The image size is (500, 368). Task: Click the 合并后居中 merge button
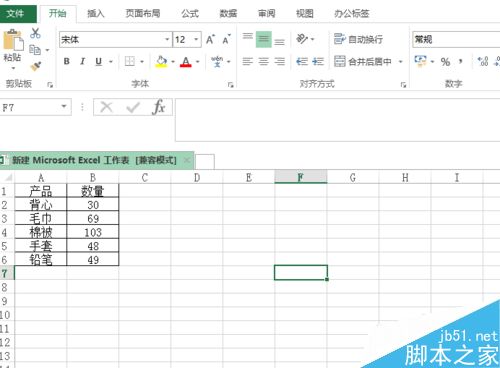[x=362, y=62]
